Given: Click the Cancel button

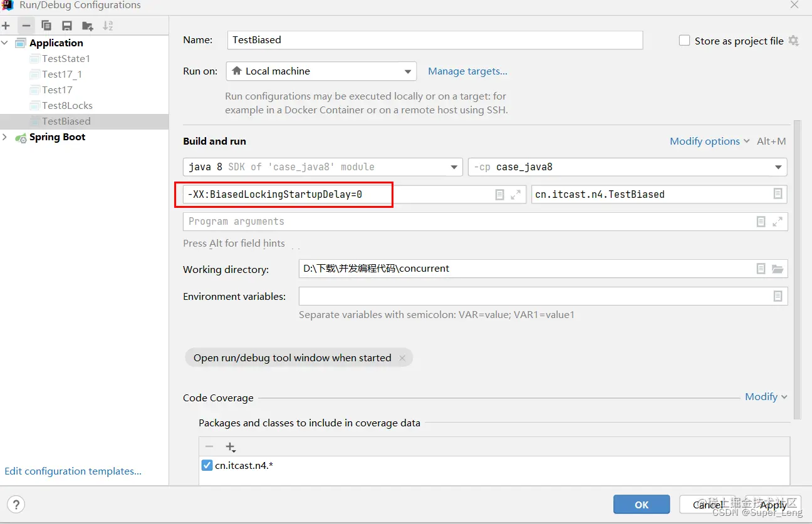Looking at the screenshot, I should [708, 505].
